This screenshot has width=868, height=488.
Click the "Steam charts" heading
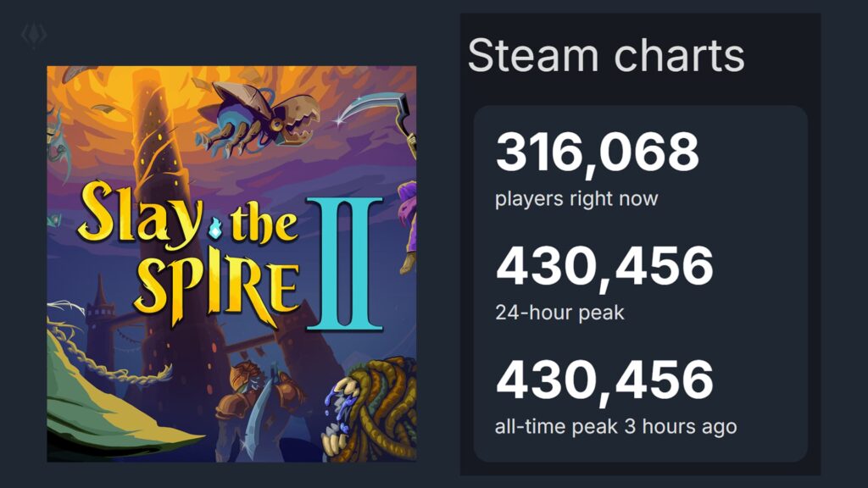606,55
